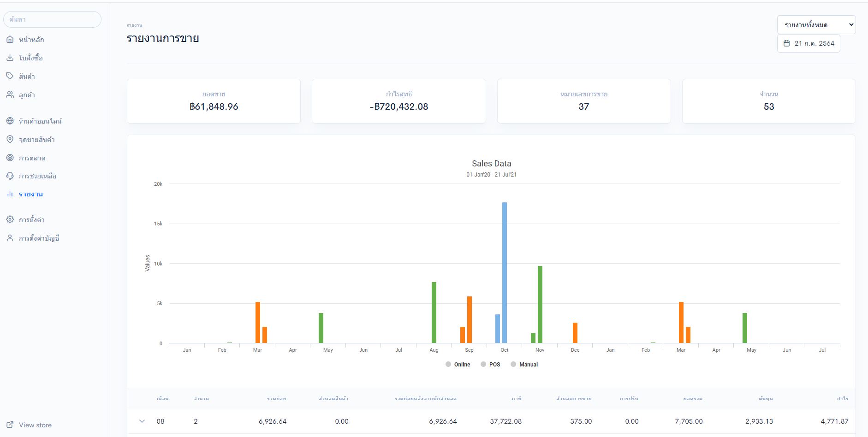Toggle the POS series in legend
868x437 pixels.
[490, 364]
